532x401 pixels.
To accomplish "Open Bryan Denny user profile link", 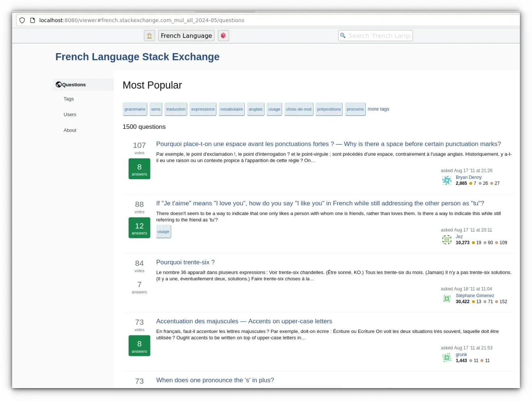I will tap(469, 177).
